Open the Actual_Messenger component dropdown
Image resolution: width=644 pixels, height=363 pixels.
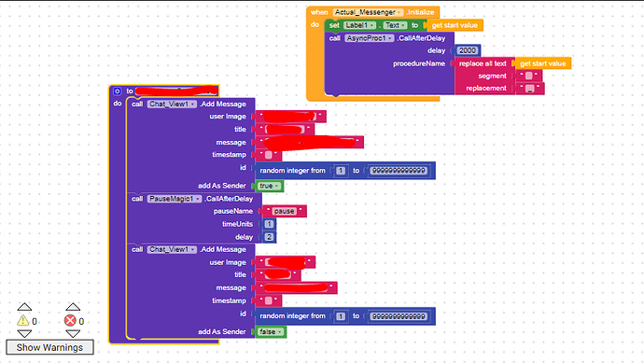click(x=368, y=12)
